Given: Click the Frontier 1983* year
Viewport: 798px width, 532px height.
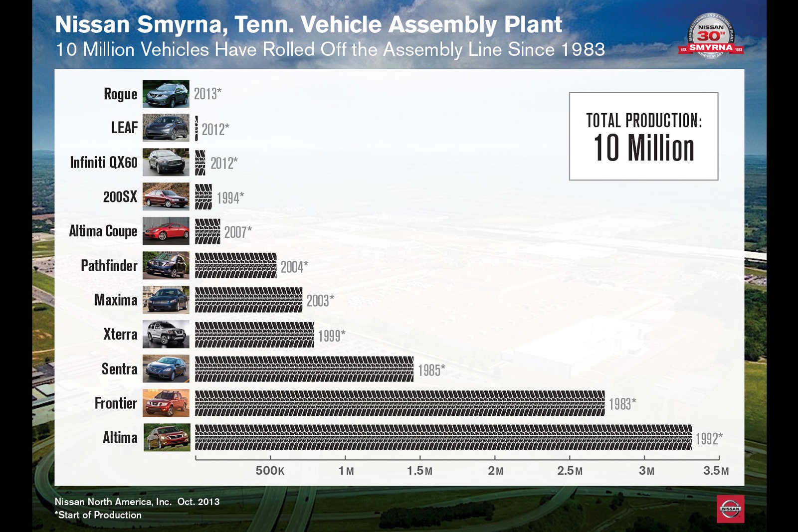Looking at the screenshot, I should click(x=622, y=404).
